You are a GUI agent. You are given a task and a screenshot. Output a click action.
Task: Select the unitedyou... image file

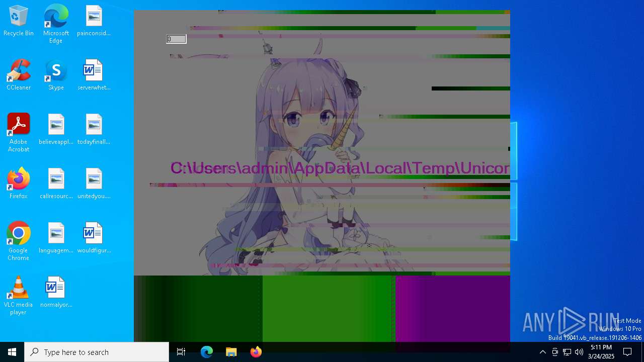(x=94, y=184)
